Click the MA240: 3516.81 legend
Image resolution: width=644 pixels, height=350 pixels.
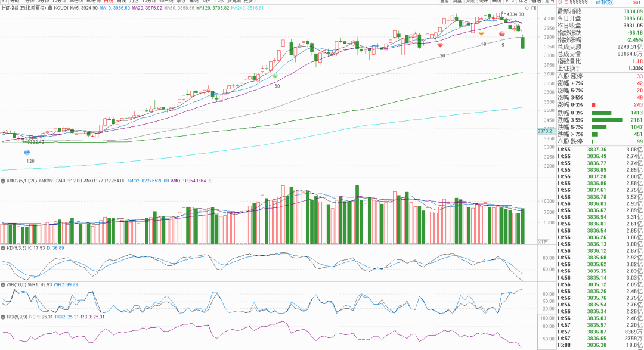[x=247, y=8]
